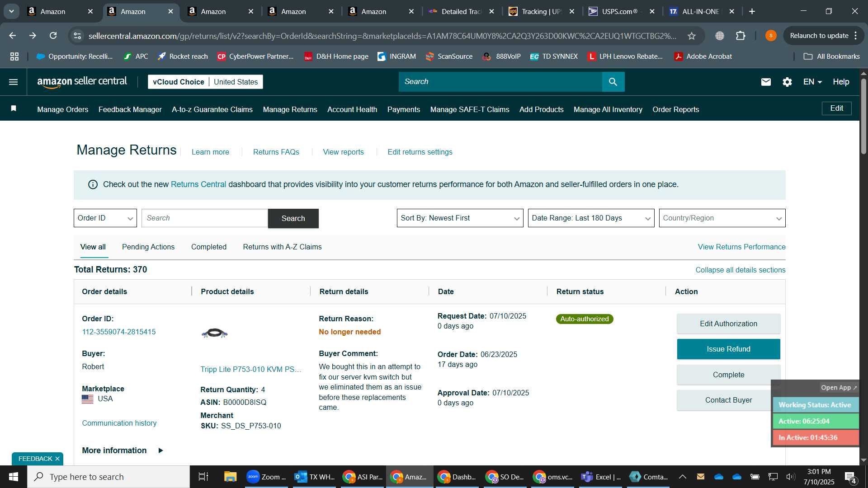Open the Date Range Last 180 Days dropdown

[591, 218]
